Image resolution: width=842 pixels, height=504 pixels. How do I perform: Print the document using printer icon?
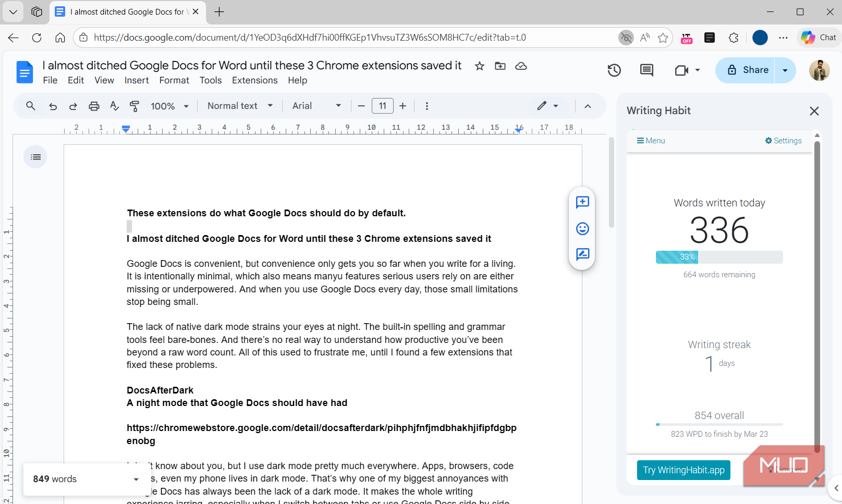point(94,106)
